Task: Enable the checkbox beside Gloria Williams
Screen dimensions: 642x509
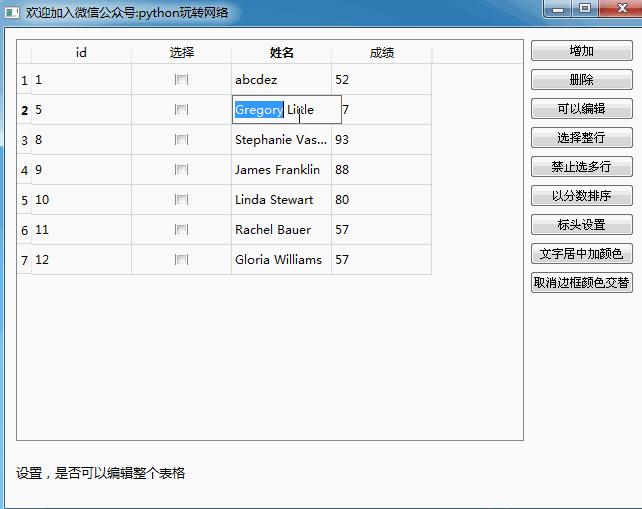Action: (181, 259)
